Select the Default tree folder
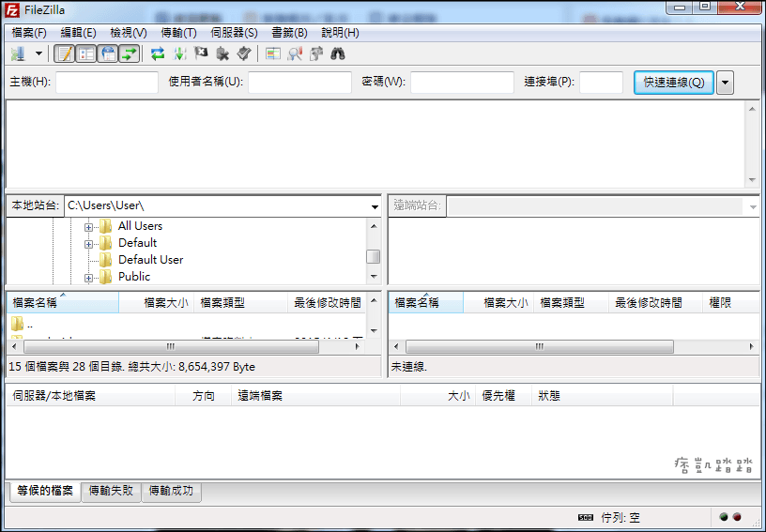The width and height of the screenshot is (766, 532). pyautogui.click(x=137, y=243)
